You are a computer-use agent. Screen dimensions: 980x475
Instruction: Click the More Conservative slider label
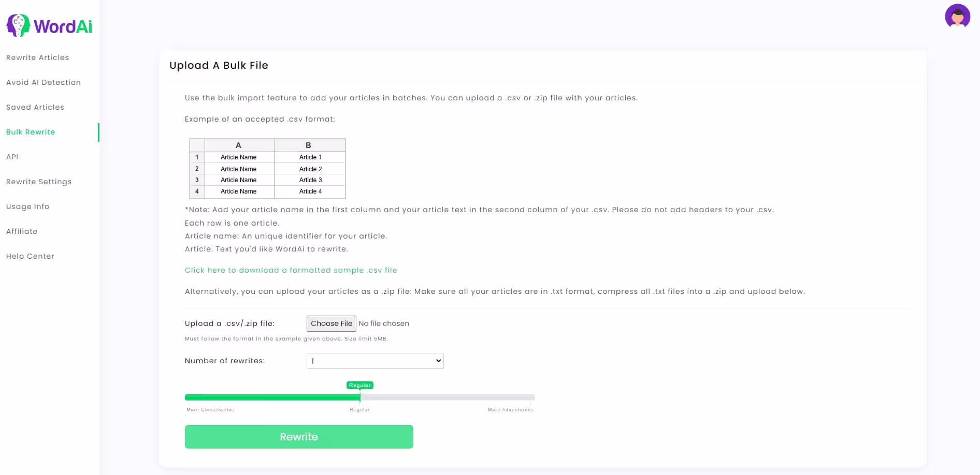click(210, 410)
